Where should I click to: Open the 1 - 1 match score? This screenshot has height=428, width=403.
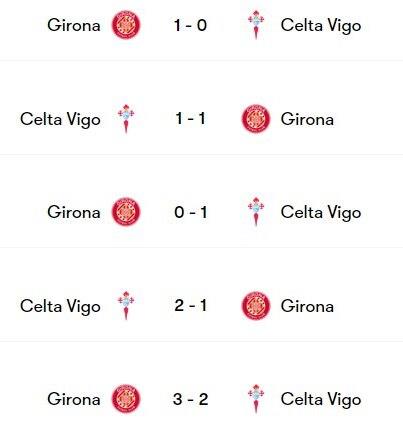(x=191, y=119)
